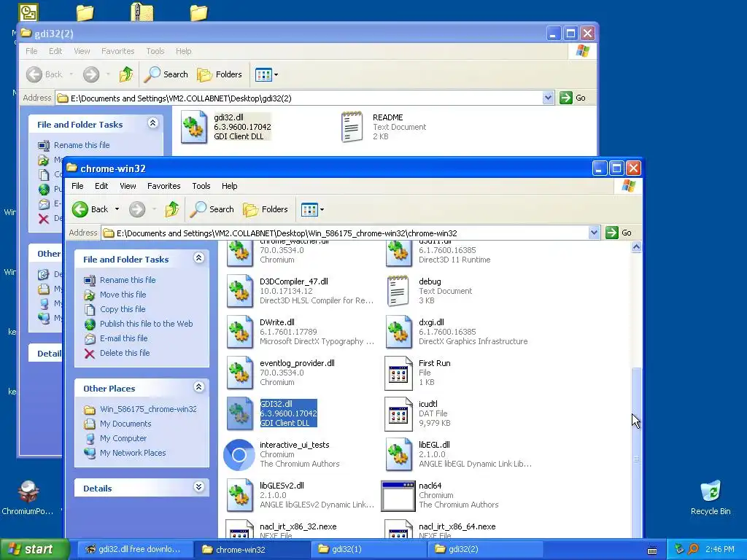Open File menu in chrome-win32 window

77,186
